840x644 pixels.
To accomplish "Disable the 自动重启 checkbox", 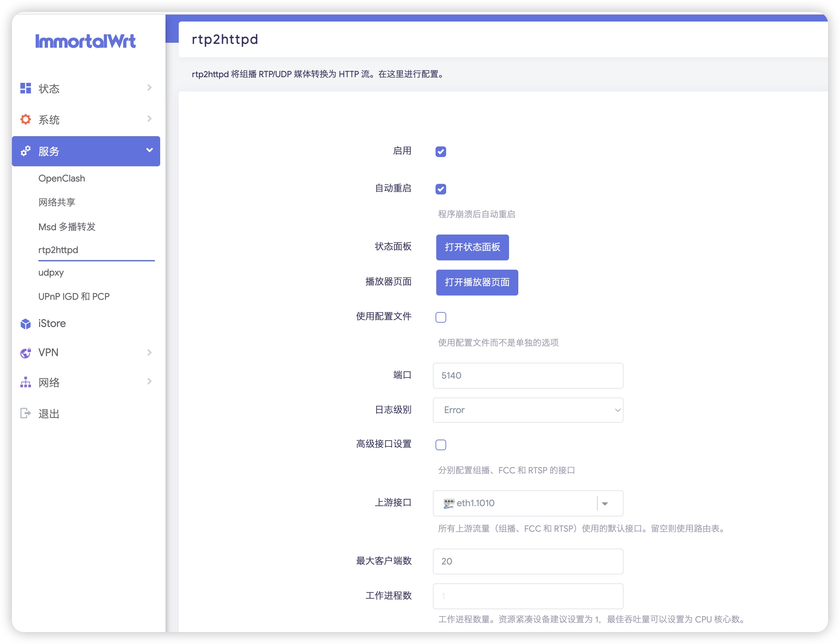I will pos(441,188).
